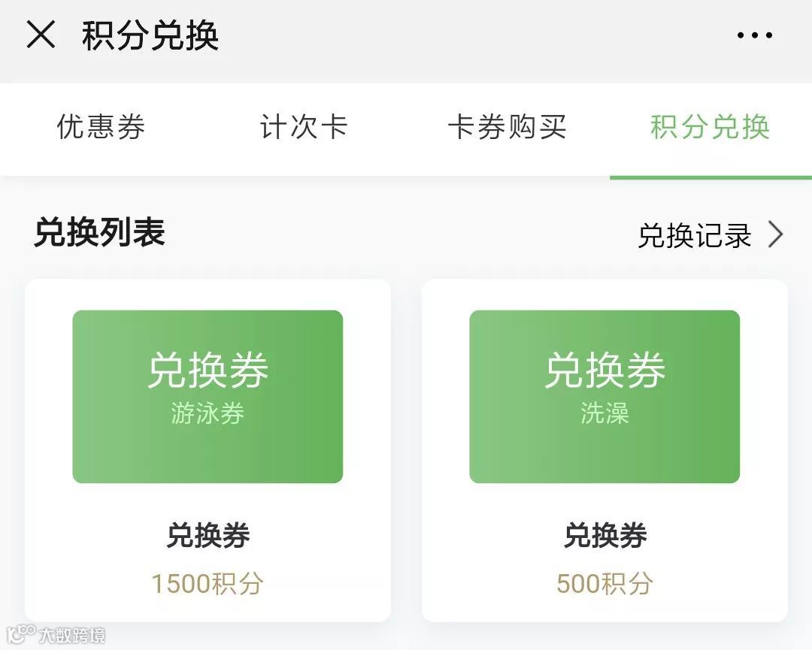812x650 pixels.
Task: Switch to the 计次卡 tab
Action: [304, 127]
